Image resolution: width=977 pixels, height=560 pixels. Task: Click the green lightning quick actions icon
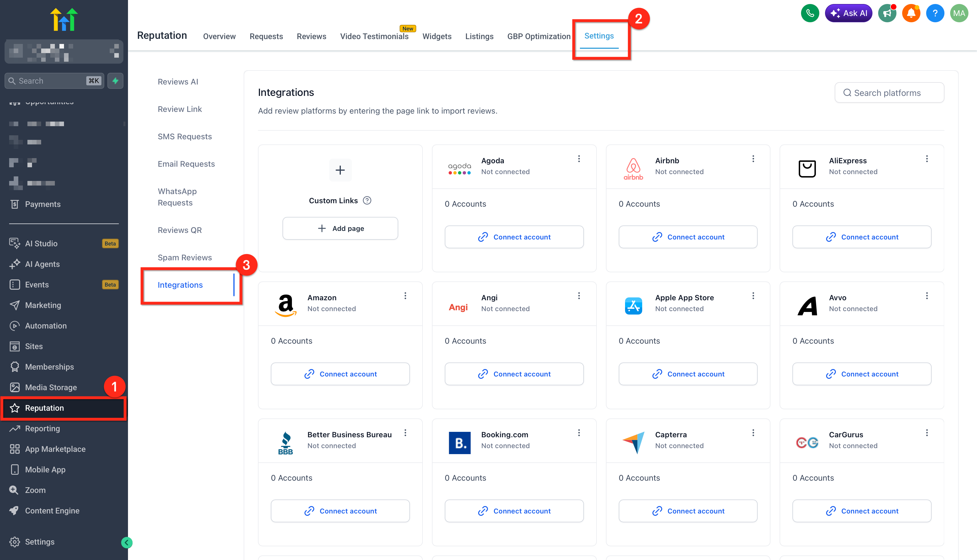click(115, 81)
